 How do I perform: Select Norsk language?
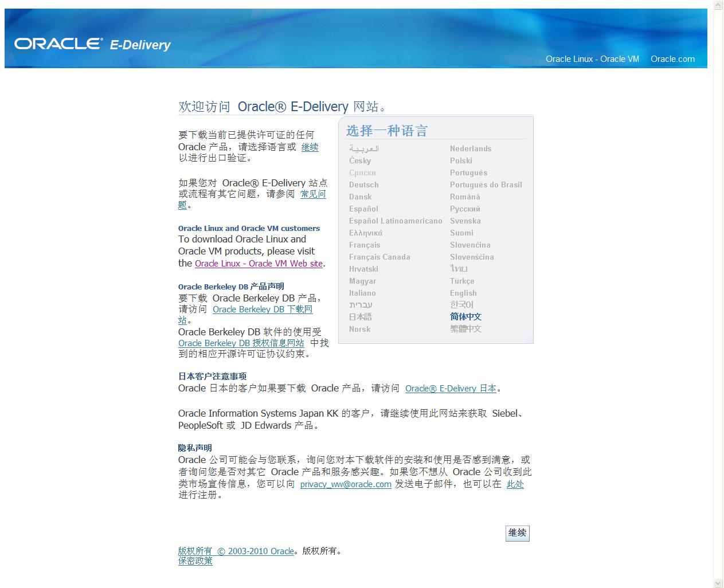(359, 329)
